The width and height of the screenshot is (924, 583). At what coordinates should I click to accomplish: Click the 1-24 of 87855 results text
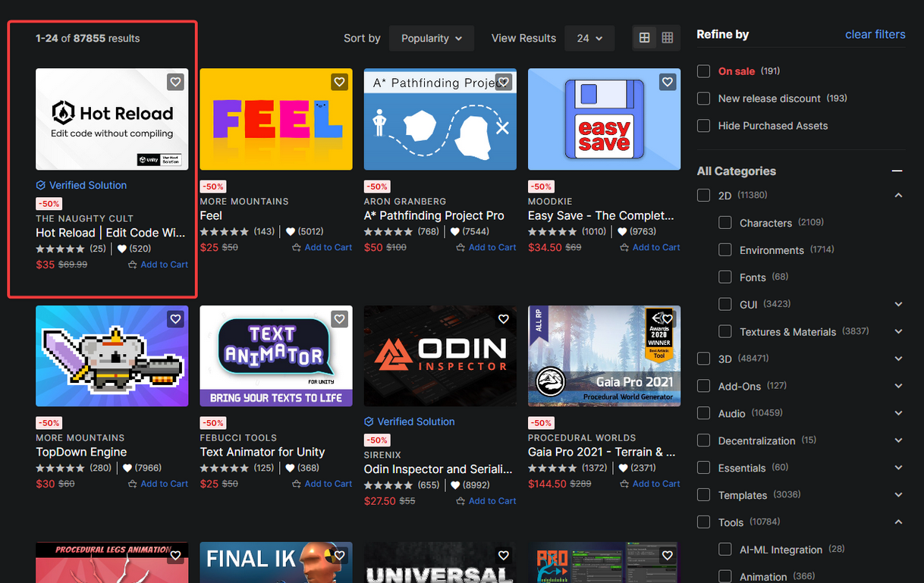point(88,38)
